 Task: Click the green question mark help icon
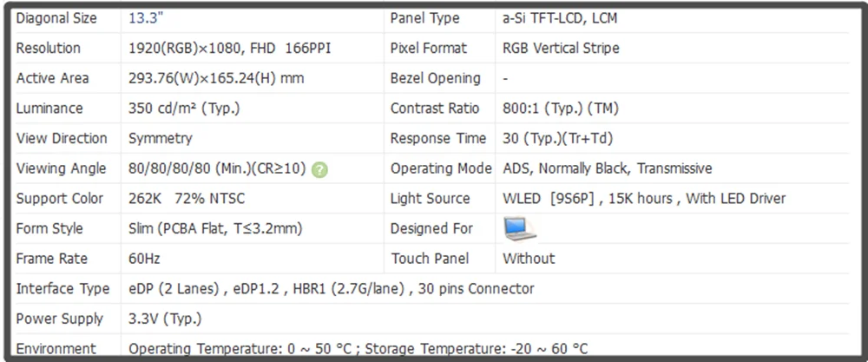point(319,170)
